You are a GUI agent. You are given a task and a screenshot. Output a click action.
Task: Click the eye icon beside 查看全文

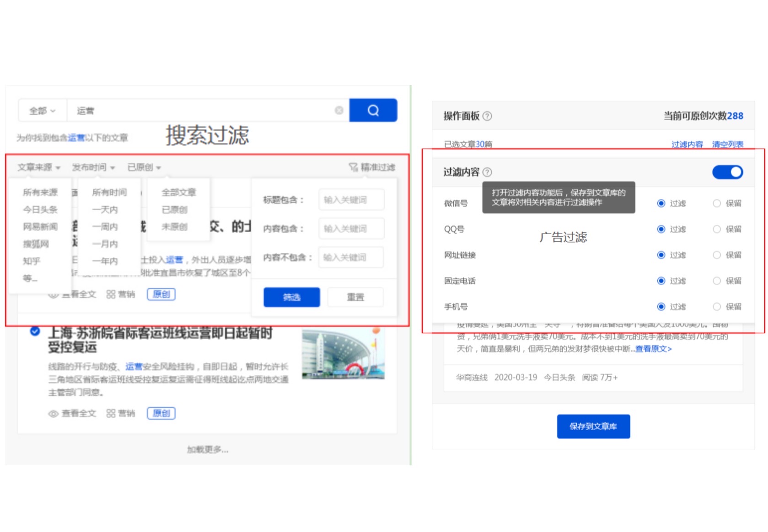coord(54,413)
